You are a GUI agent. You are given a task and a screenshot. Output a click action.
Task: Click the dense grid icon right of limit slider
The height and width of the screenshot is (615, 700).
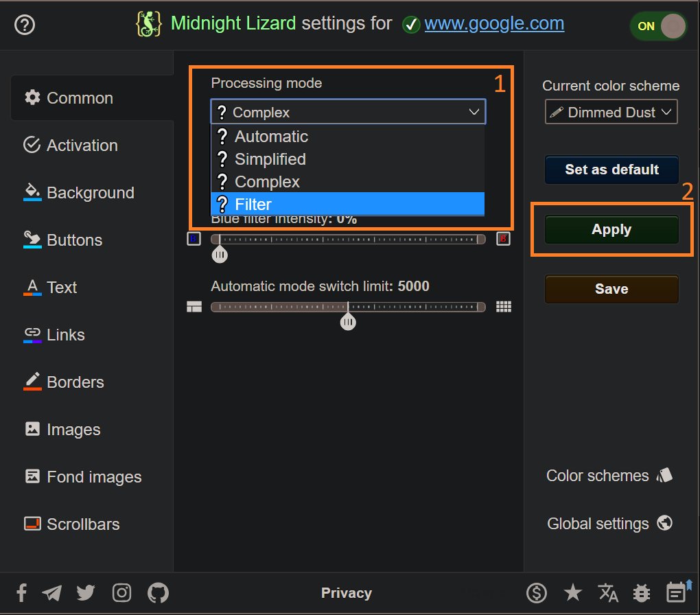[x=504, y=307]
